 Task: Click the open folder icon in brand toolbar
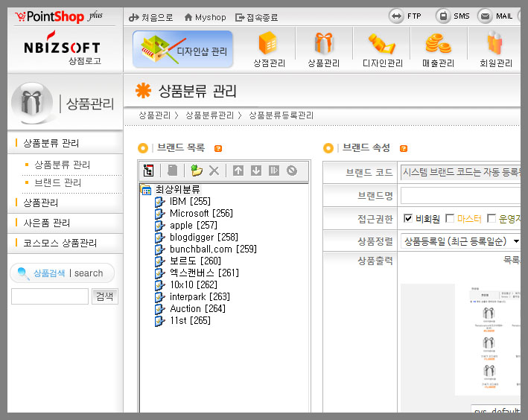(x=197, y=171)
